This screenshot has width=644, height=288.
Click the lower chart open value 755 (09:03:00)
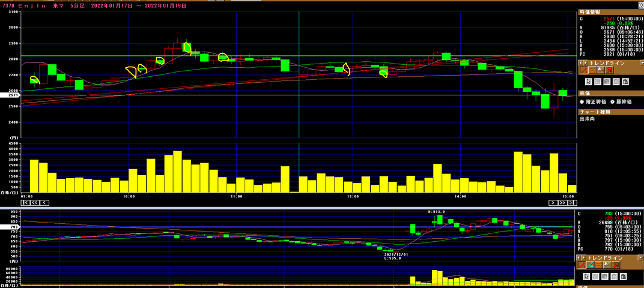[624, 226]
